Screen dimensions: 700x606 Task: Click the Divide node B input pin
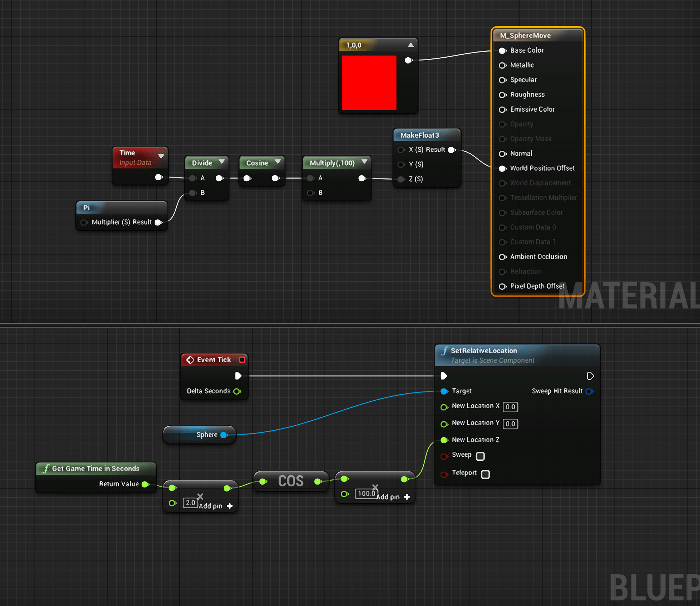(x=193, y=193)
